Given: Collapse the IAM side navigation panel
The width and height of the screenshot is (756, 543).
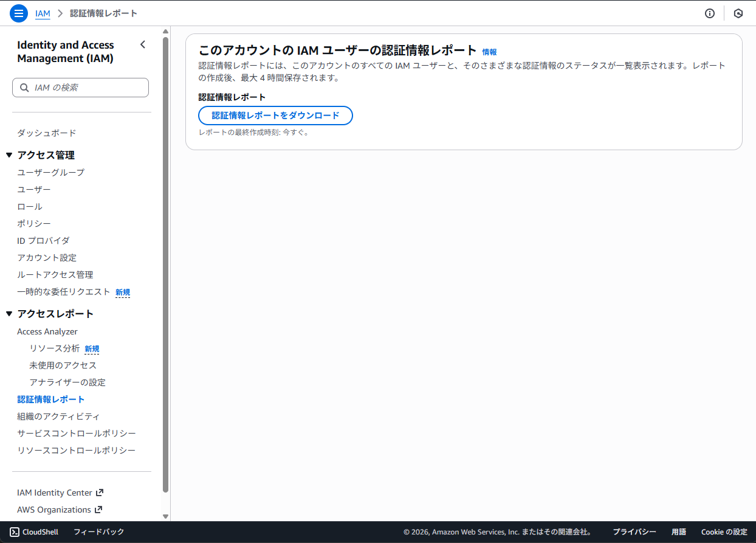Looking at the screenshot, I should click(143, 44).
